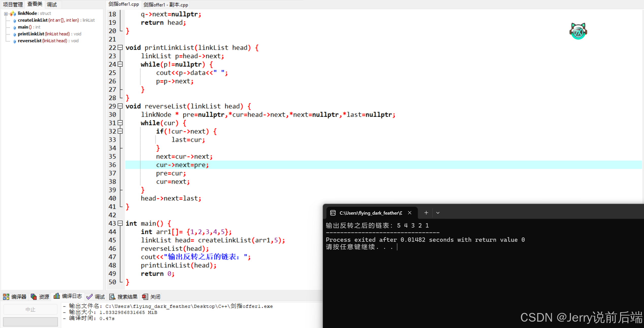Select reverseList in the class browser

point(29,41)
